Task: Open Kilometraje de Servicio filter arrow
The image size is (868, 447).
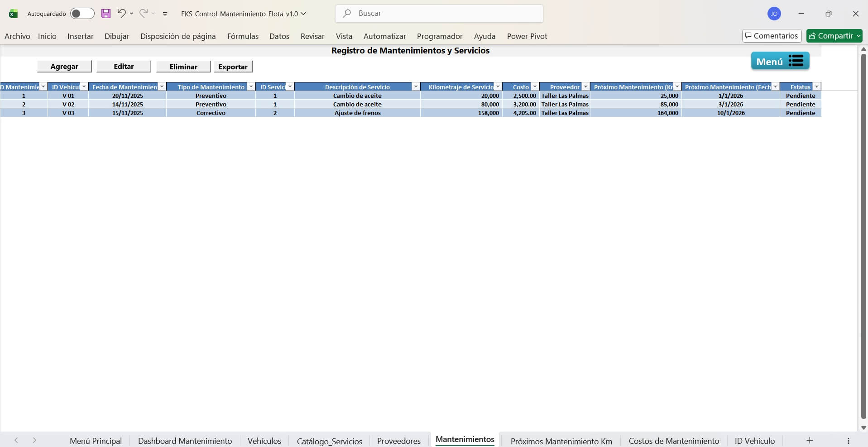Action: click(x=498, y=87)
